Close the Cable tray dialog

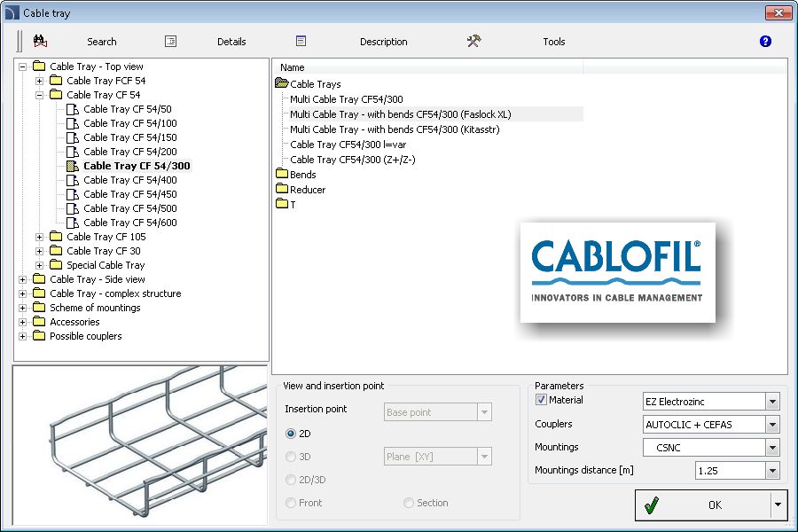click(778, 12)
